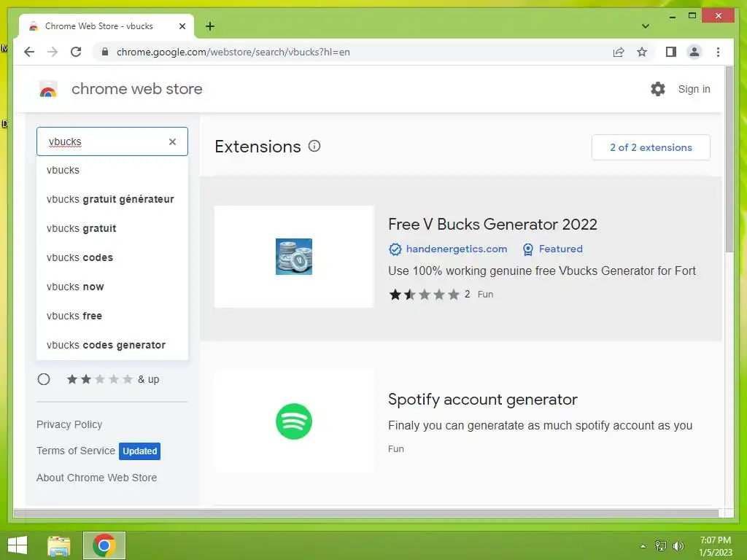The height and width of the screenshot is (560, 747).
Task: Click the Chrome Web Store rainbow logo
Action: pyautogui.click(x=48, y=89)
